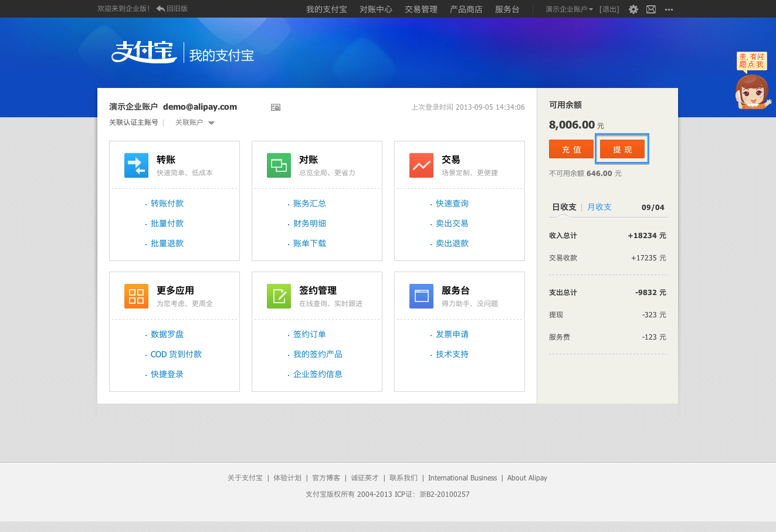Click the 回旧版 link
Screen dimensions: 776x532
point(177,9)
